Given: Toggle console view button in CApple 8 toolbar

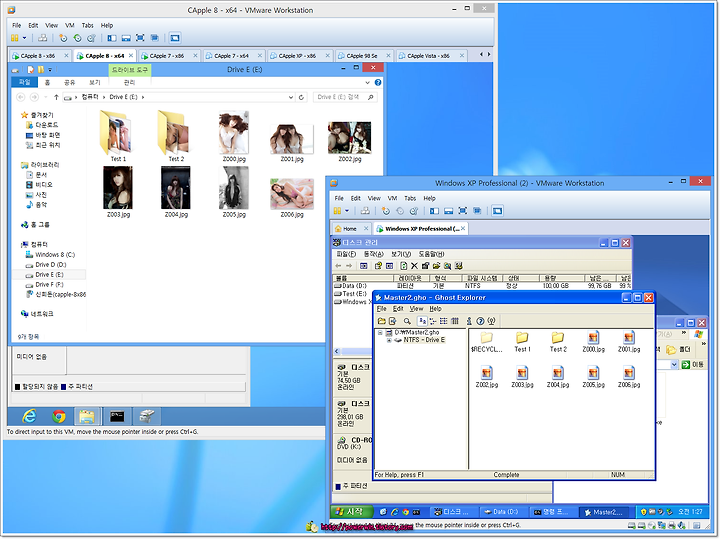Looking at the screenshot, I should point(175,38).
